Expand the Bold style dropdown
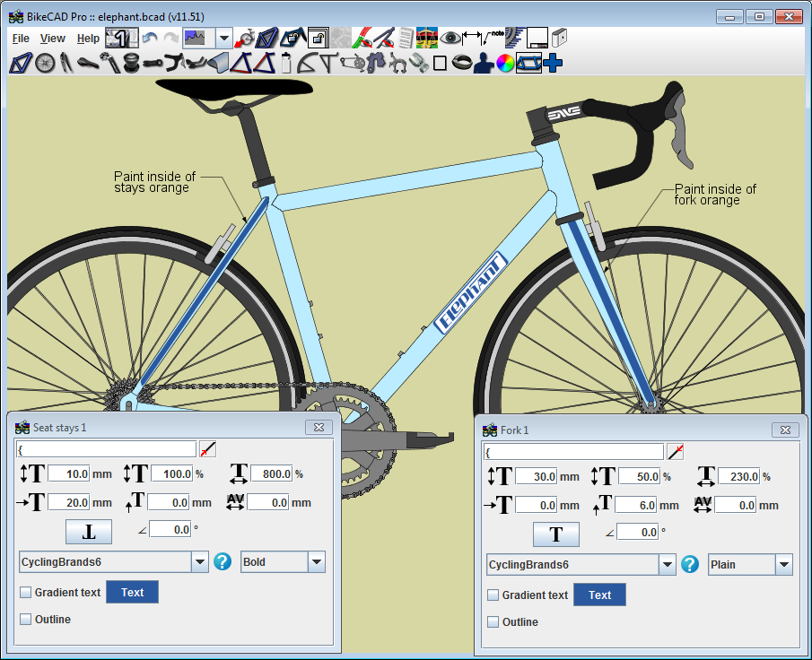This screenshot has height=660, width=812. point(317,561)
